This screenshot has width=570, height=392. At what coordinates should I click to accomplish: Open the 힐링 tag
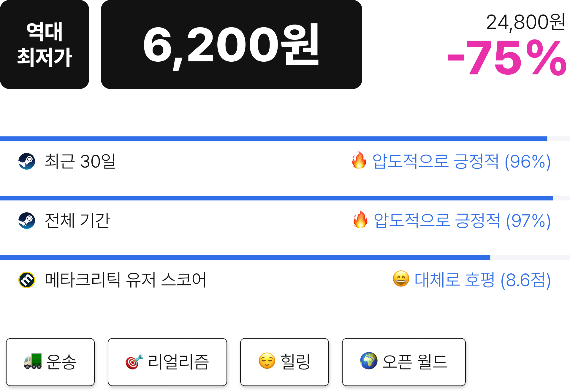click(x=284, y=362)
